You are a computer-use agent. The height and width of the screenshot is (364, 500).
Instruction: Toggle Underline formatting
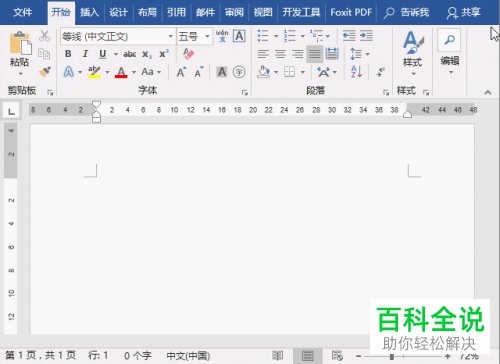click(103, 54)
